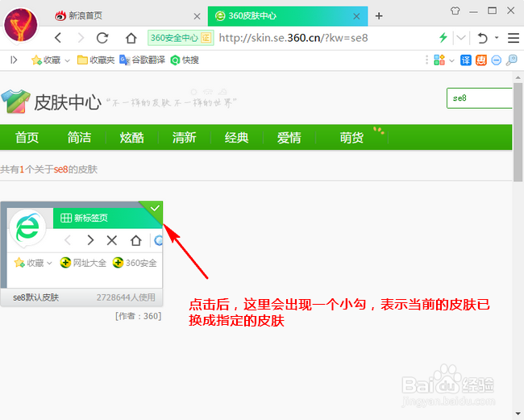Click the 收藏 star bookmark button
Viewport: 524px width, 420px height.
point(46,60)
